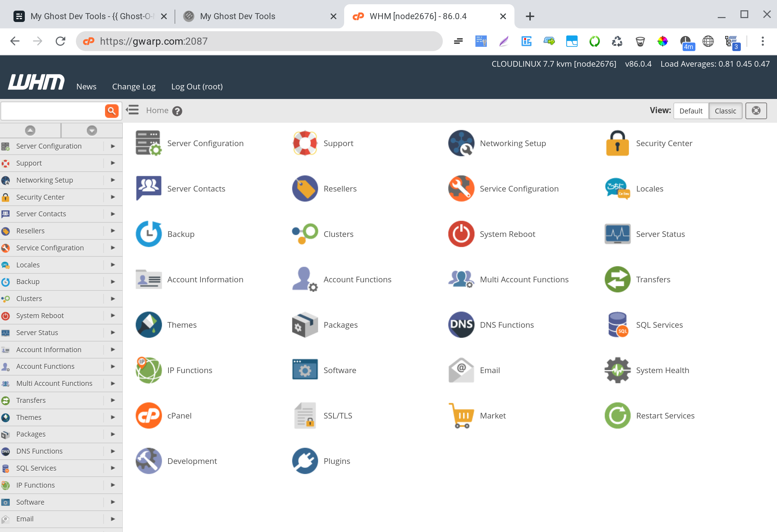Open Resellers tag icon in main grid
Image resolution: width=777 pixels, height=532 pixels.
pos(305,189)
